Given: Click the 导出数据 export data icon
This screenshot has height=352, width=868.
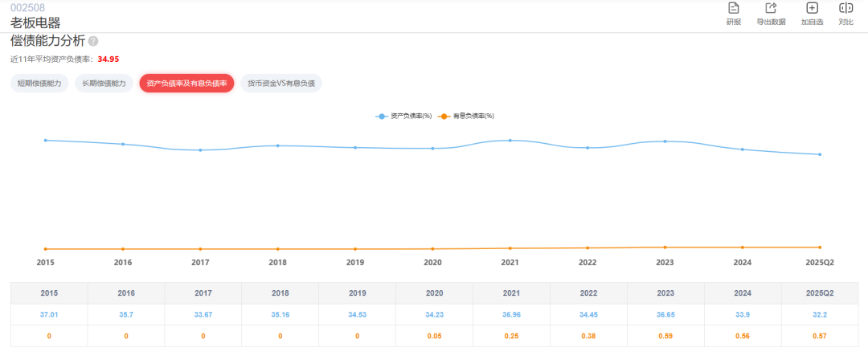Looking at the screenshot, I should click(x=771, y=8).
